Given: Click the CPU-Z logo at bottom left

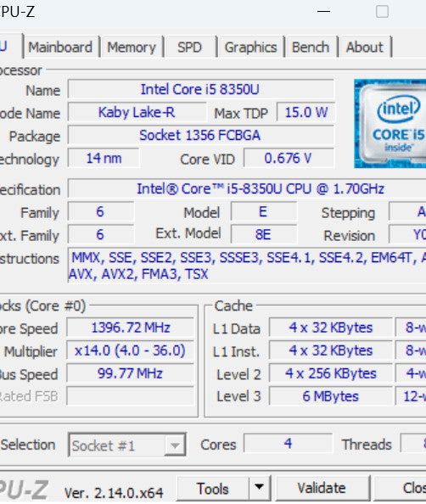Looking at the screenshot, I should (24, 490).
